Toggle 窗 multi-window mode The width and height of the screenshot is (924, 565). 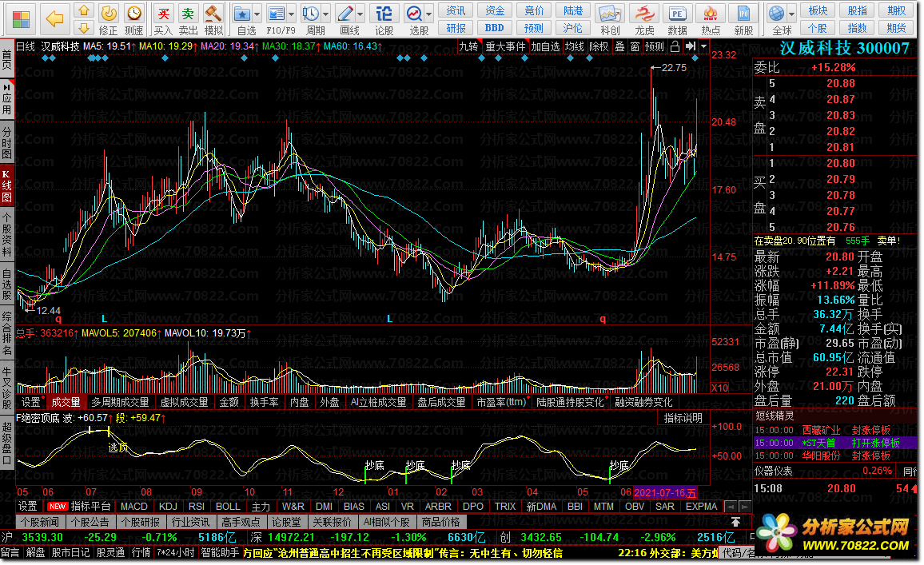point(635,46)
